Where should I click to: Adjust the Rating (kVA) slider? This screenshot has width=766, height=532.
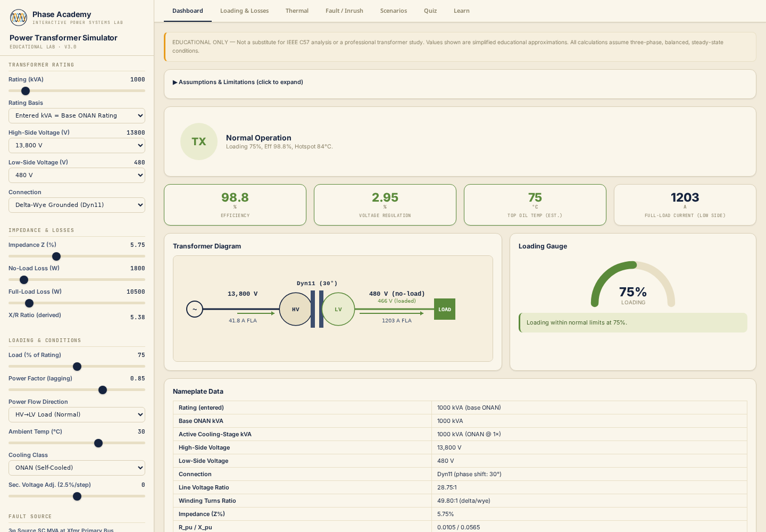(77, 91)
